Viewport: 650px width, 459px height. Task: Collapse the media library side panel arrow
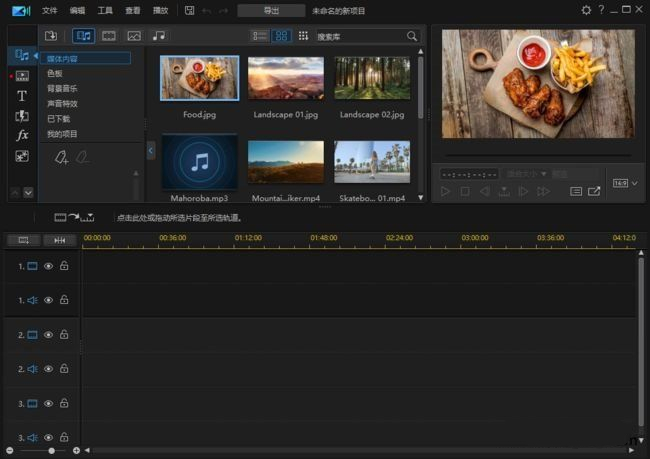click(151, 150)
